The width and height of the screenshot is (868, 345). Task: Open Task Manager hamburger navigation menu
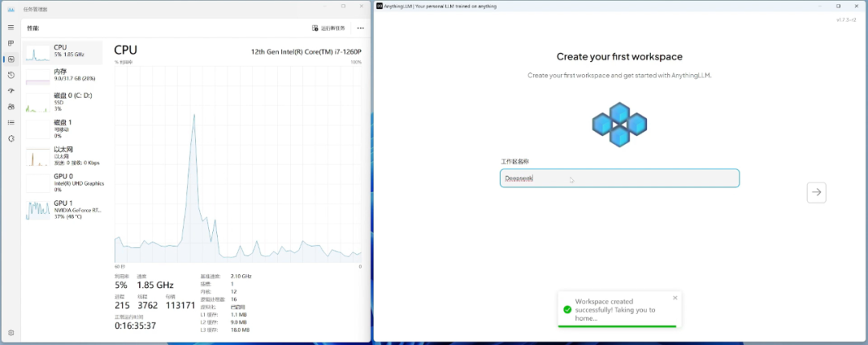pos(10,27)
